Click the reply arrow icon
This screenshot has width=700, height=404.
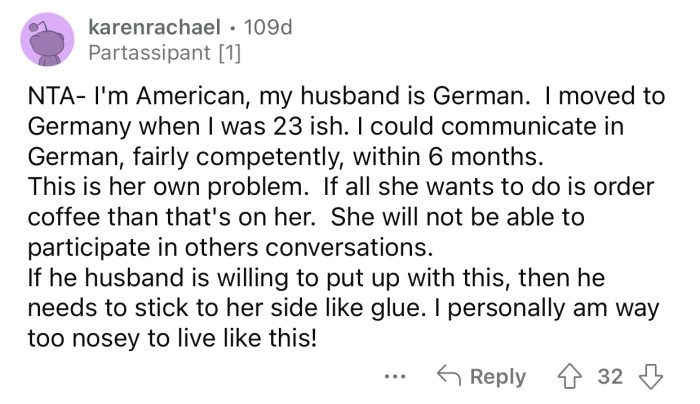point(448,376)
